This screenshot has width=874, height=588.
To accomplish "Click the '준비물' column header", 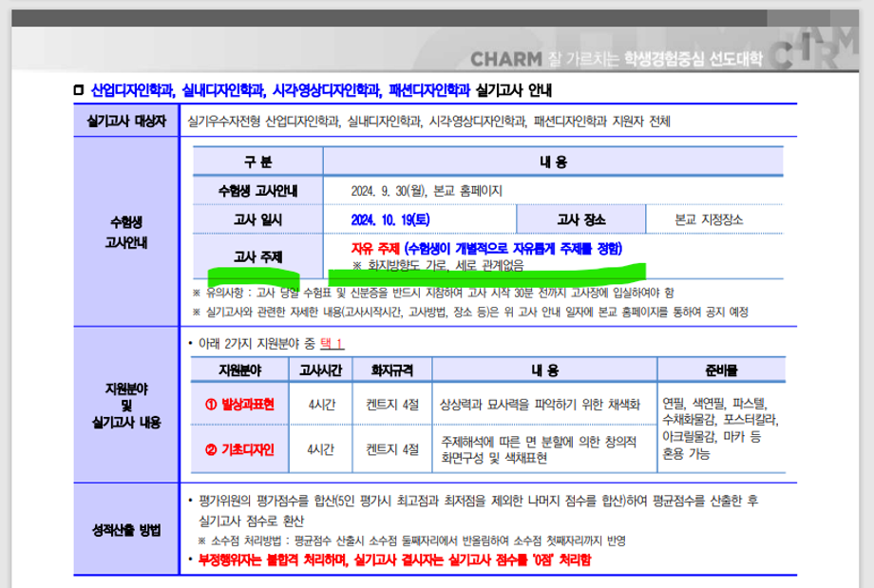I will (x=722, y=369).
